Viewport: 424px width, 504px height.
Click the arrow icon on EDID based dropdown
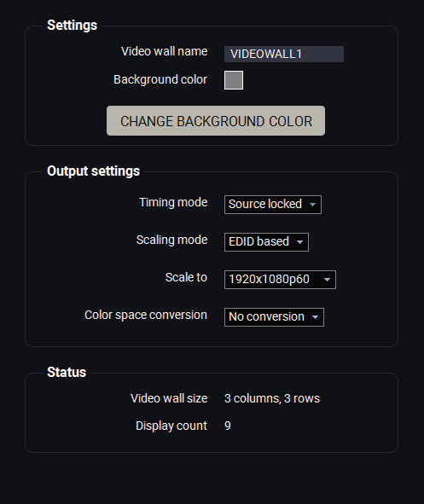click(x=299, y=242)
